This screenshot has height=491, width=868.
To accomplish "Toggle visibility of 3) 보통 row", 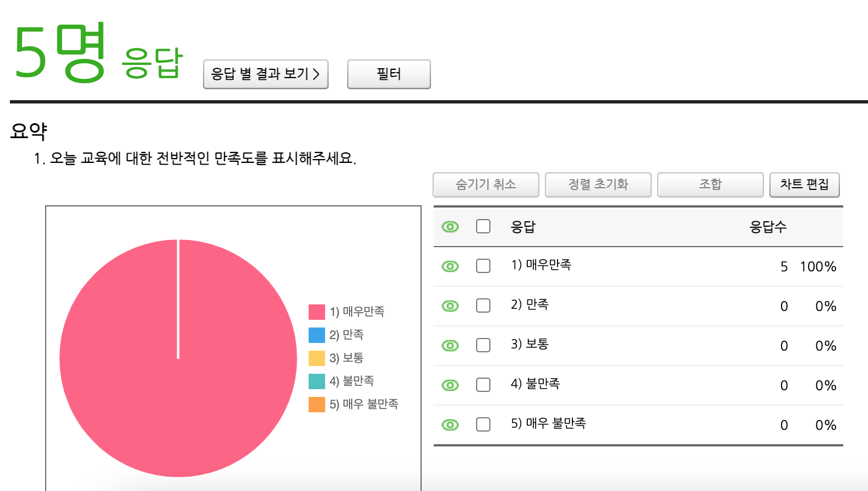I will click(450, 346).
